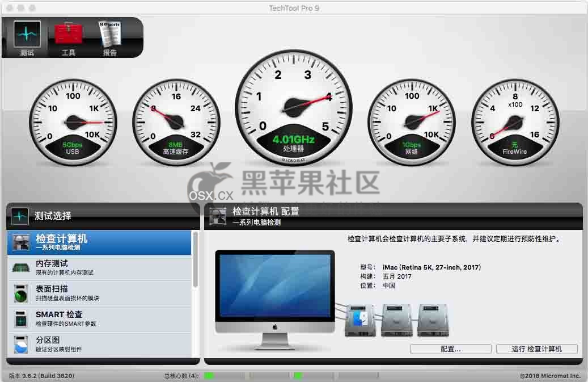Click the third CPU core activity bar
Image resolution: width=588 pixels, height=382 pixels.
tap(314, 376)
